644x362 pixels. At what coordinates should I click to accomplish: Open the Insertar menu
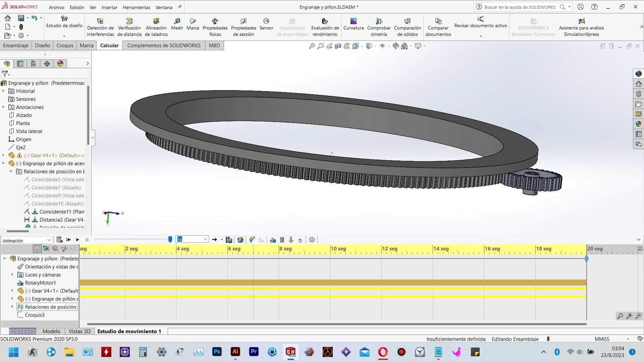pyautogui.click(x=109, y=7)
